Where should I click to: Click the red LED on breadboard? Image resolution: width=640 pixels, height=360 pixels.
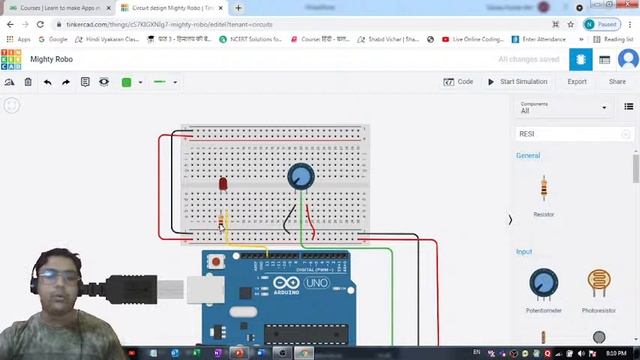(x=223, y=184)
